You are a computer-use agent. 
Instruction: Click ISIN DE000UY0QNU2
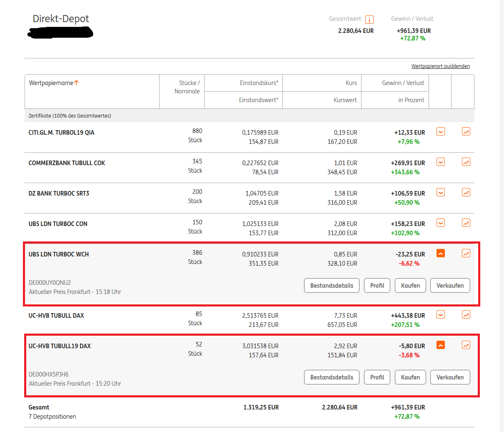(50, 283)
